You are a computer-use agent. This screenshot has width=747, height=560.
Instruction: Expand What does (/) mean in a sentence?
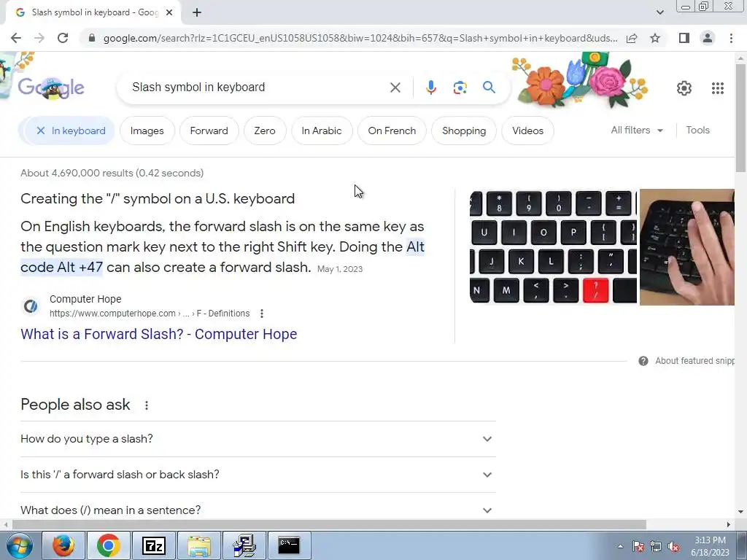[258, 510]
